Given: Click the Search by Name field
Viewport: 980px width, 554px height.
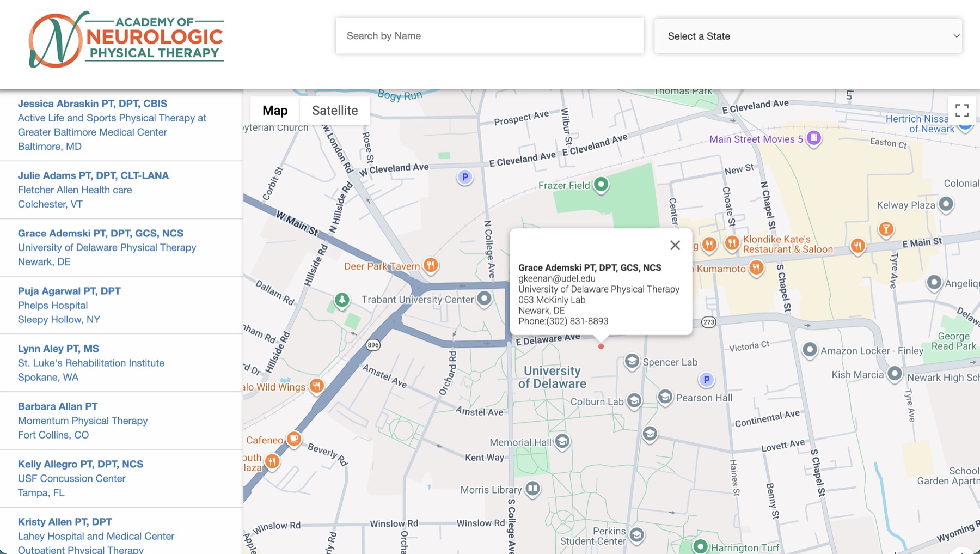Looking at the screenshot, I should [489, 36].
